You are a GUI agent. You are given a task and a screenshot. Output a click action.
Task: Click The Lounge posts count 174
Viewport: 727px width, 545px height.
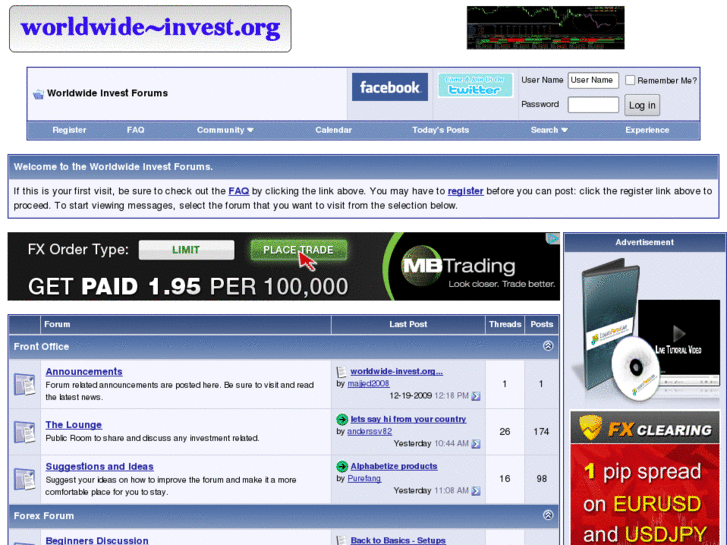click(541, 432)
